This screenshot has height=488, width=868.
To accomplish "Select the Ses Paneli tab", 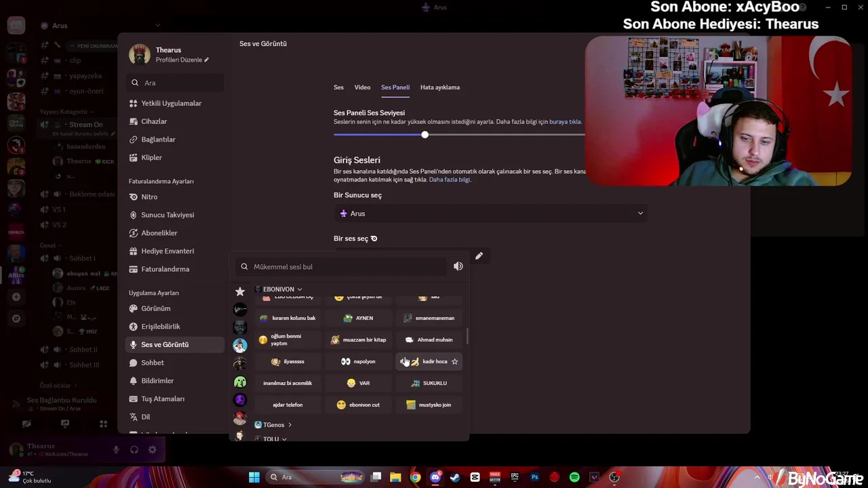I will tap(395, 87).
